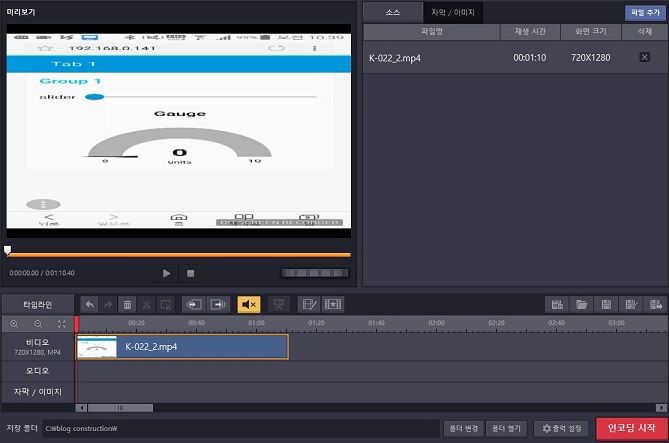This screenshot has width=669, height=443.
Task: Cut the clip with the scissors tool
Action: pyautogui.click(x=146, y=304)
